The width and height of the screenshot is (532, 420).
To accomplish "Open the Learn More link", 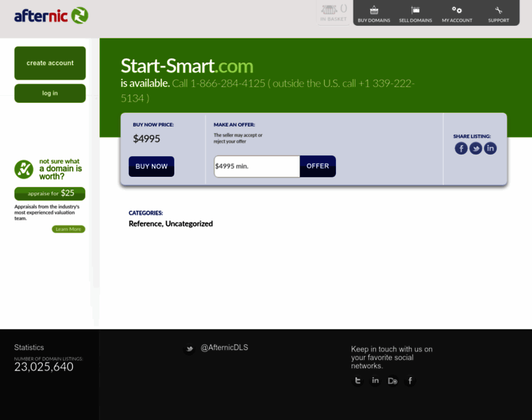I will click(x=69, y=230).
